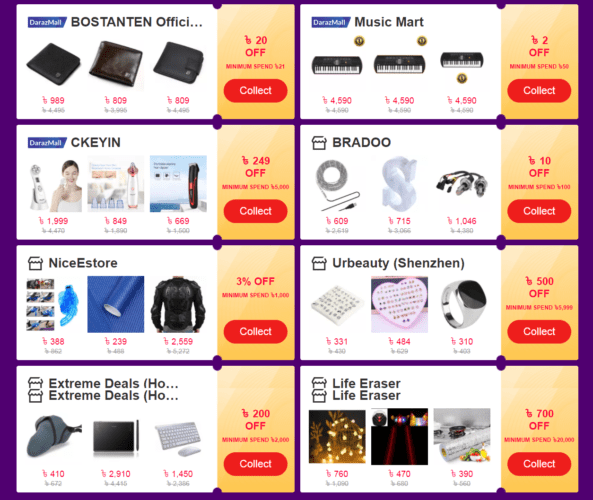The height and width of the screenshot is (500, 593).
Task: Open the wireless keyboard priced ৳1,450
Action: point(178,439)
